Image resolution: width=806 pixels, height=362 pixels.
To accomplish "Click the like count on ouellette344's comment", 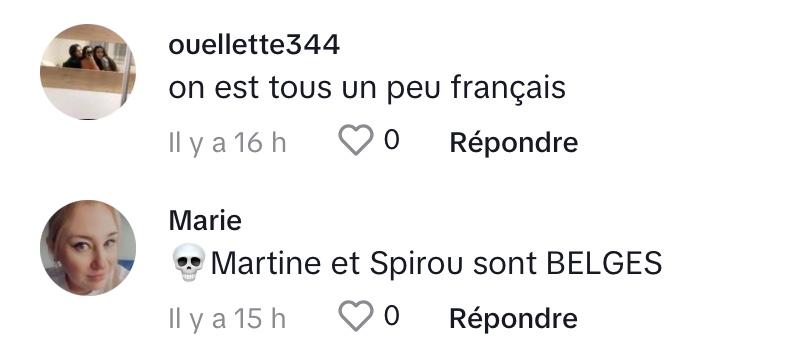I will [x=392, y=140].
